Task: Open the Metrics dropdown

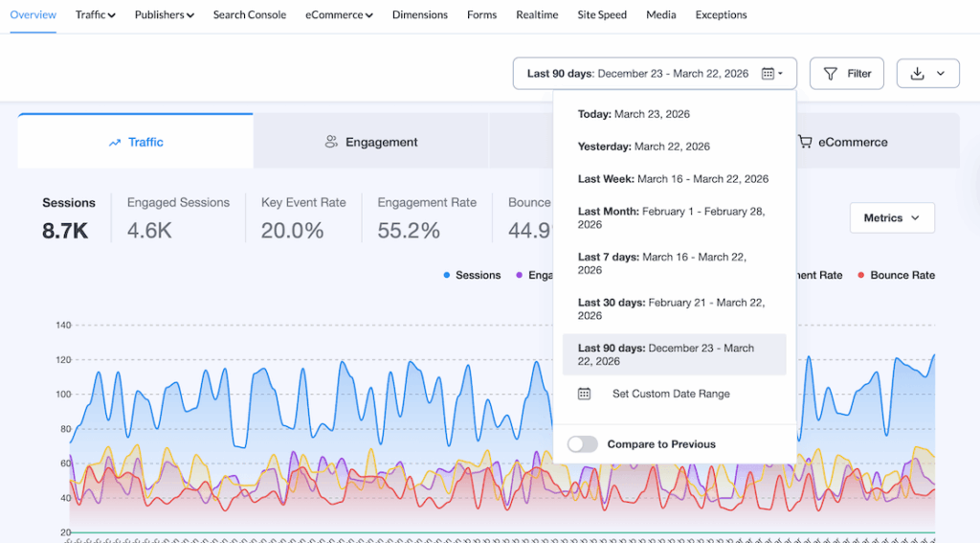Action: point(891,218)
